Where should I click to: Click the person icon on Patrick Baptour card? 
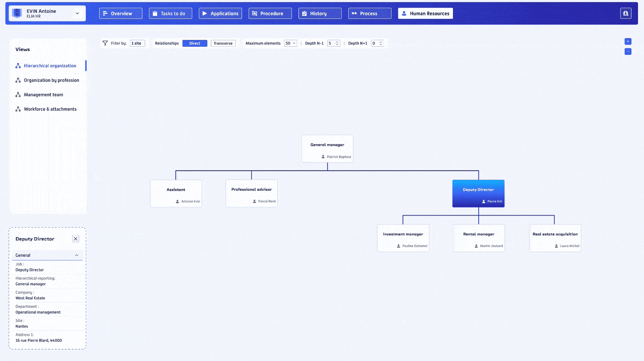tap(324, 157)
